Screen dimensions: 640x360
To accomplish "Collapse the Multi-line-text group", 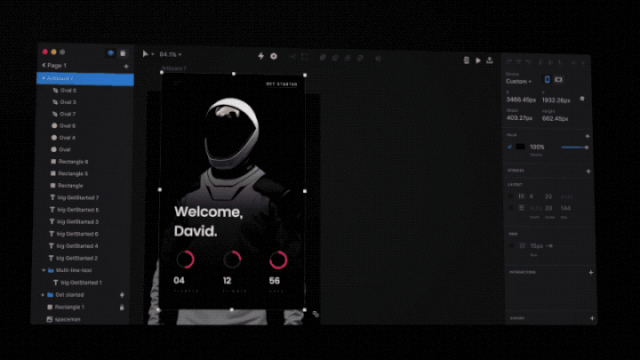I will [44, 270].
